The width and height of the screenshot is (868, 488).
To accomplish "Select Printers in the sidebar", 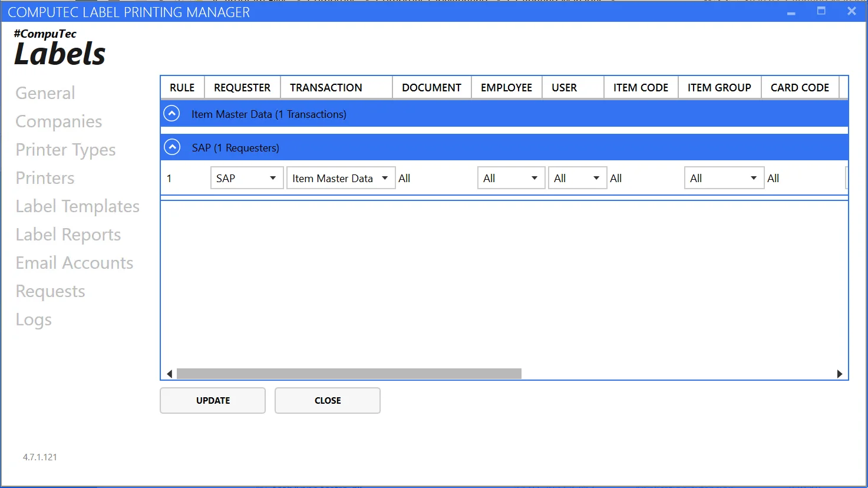I will 45,178.
